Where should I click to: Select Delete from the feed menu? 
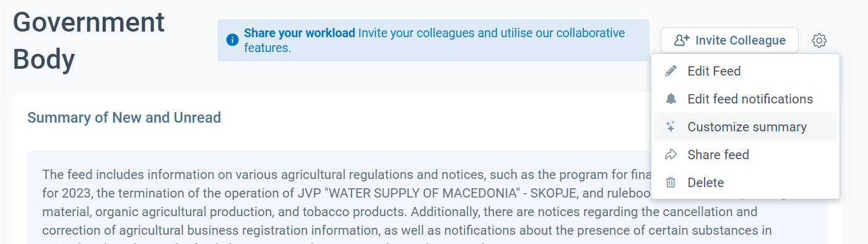(x=745, y=183)
